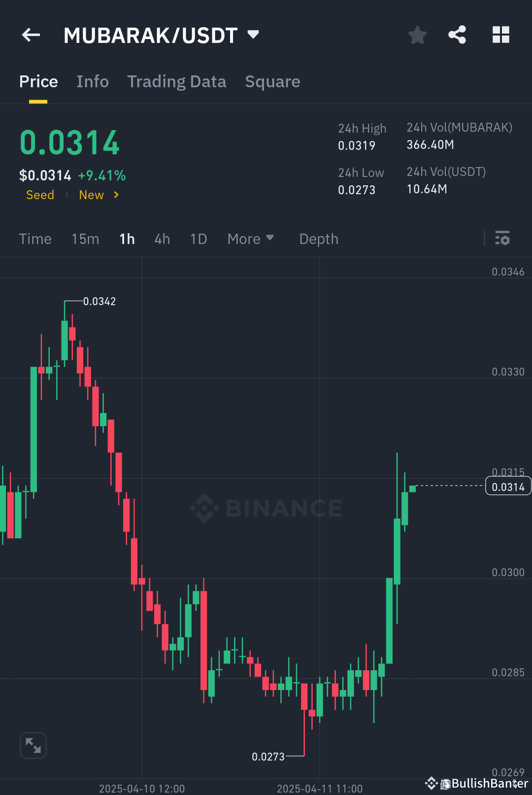This screenshot has width=532, height=795.
Task: Enter fullscreen chart with expand icon
Action: point(33,745)
